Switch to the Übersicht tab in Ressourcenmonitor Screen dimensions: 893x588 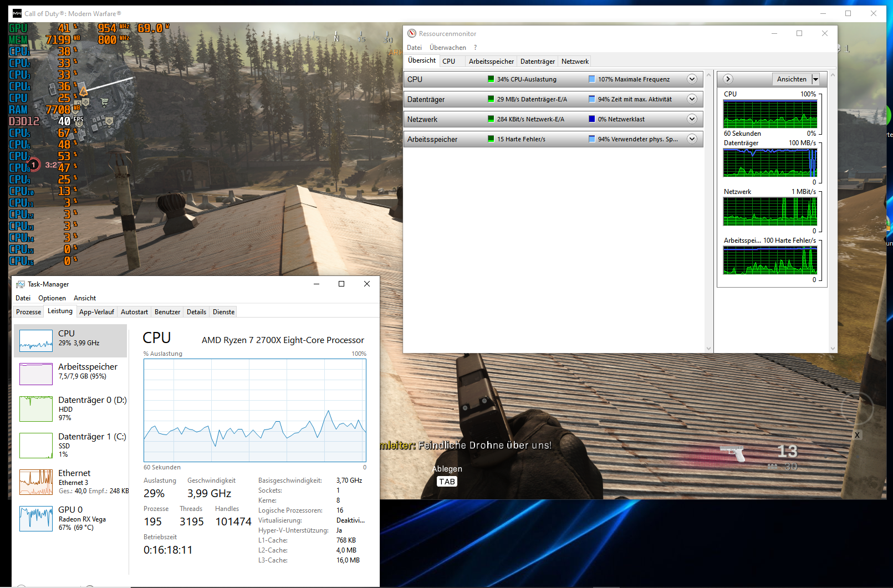tap(422, 61)
